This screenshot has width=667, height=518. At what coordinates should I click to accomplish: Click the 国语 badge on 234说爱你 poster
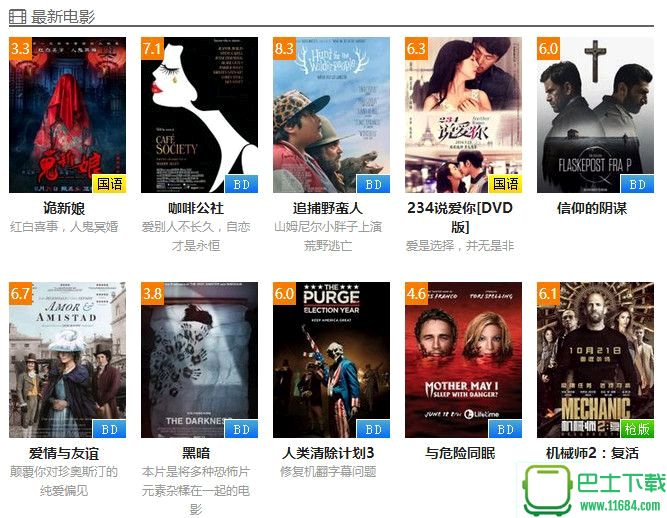click(x=505, y=184)
